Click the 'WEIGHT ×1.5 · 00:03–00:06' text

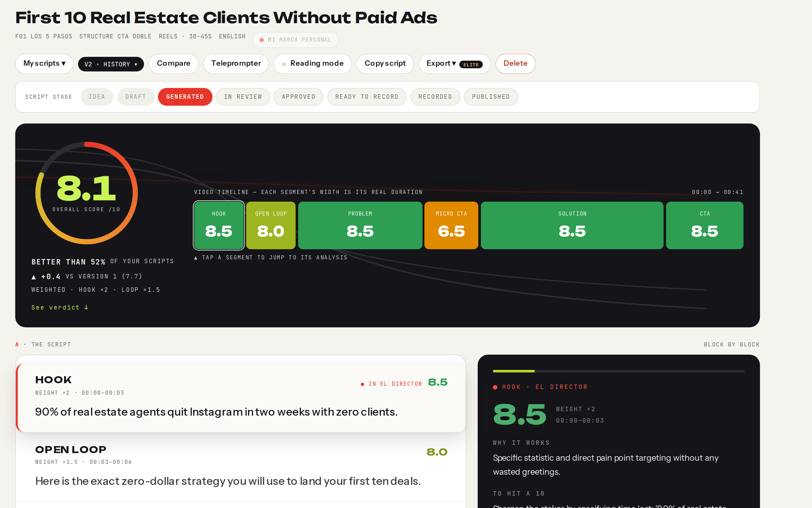tap(83, 462)
